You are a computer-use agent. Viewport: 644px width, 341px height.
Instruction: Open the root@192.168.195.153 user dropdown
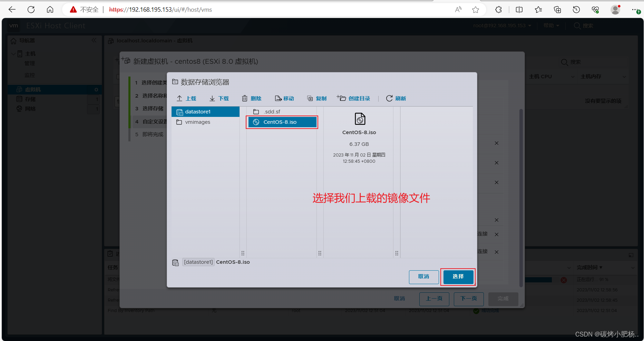(502, 26)
